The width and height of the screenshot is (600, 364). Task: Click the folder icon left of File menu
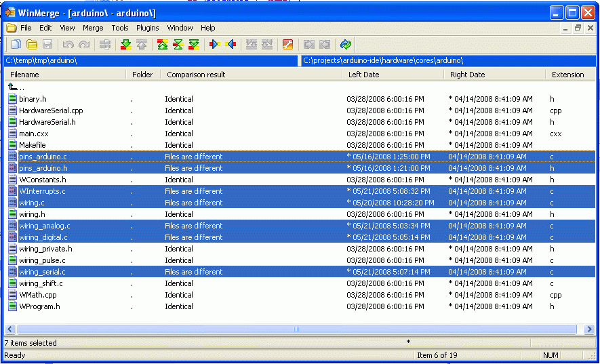click(12, 28)
